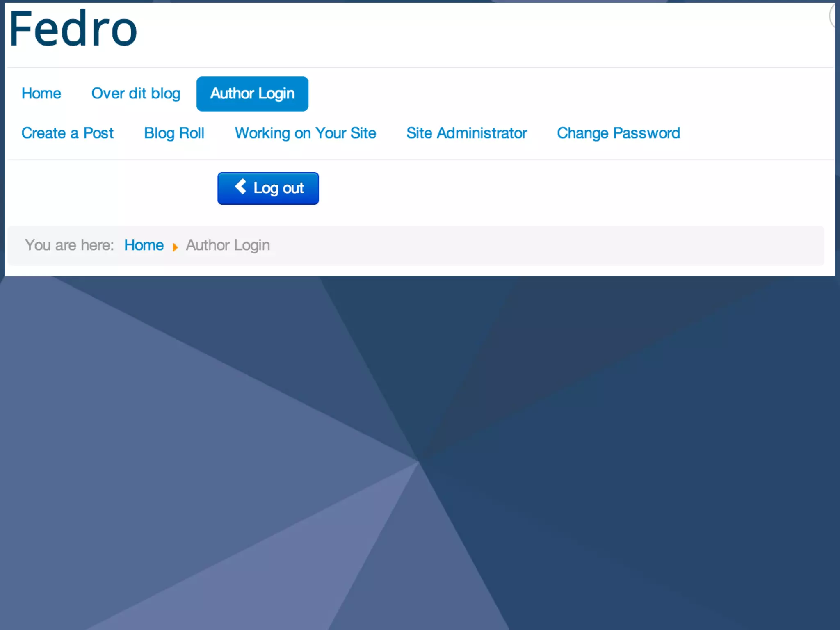This screenshot has height=630, width=840.
Task: Click the Author Login breadcrumb text
Action: [x=228, y=245]
